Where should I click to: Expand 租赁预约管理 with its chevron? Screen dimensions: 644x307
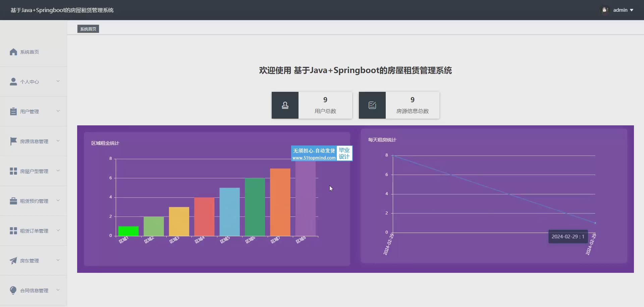(58, 201)
